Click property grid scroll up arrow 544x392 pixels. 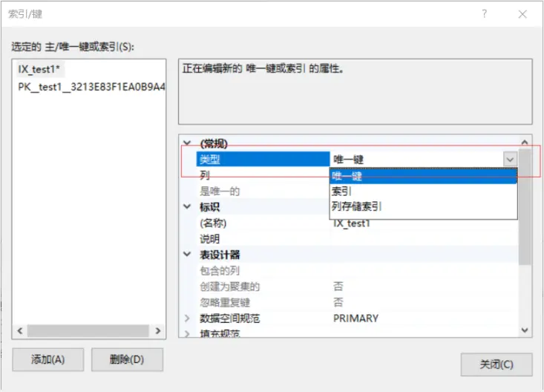coord(525,143)
